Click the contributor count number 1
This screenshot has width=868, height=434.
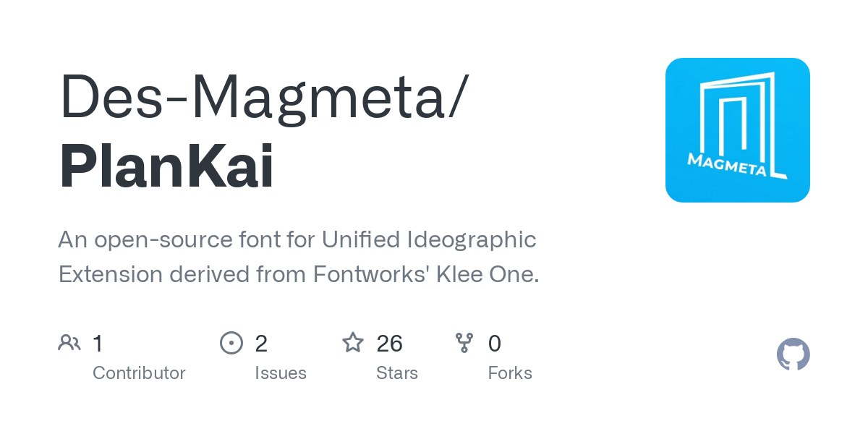(x=98, y=344)
